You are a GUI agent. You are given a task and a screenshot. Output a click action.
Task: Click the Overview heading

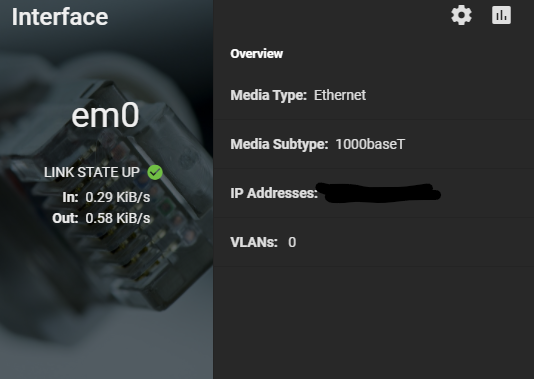point(256,54)
